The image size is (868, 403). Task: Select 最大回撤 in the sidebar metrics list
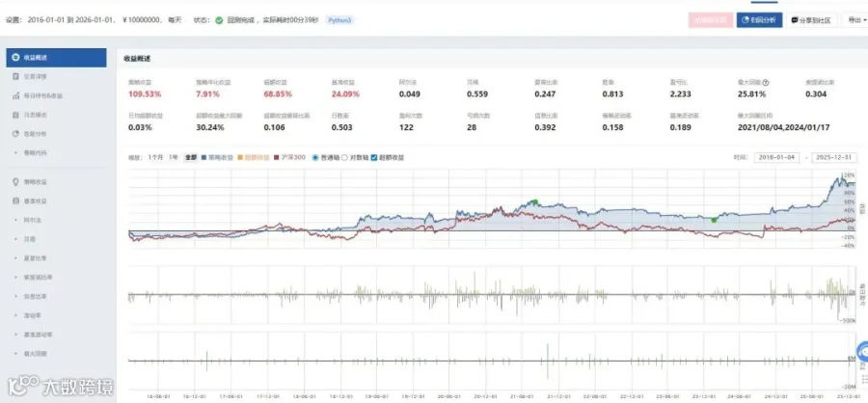[36, 354]
